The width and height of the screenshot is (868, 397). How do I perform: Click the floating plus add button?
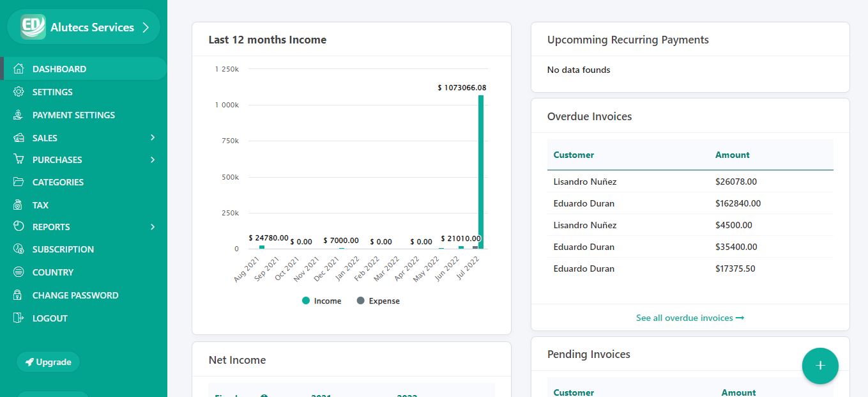click(x=820, y=366)
